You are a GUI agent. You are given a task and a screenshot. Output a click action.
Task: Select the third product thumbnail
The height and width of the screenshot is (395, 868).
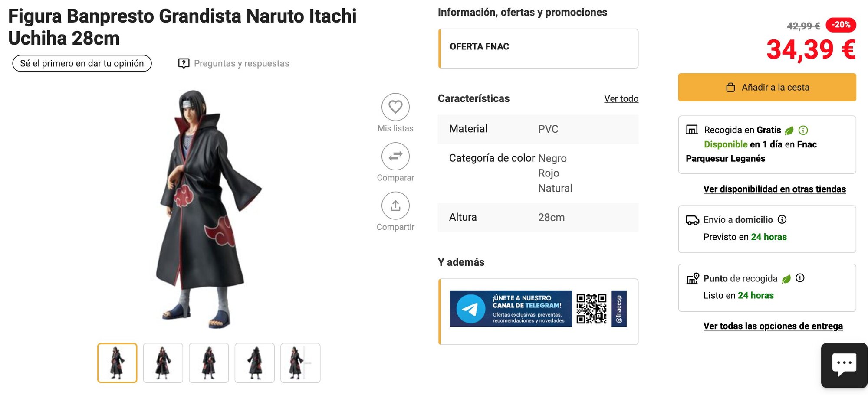(x=209, y=363)
